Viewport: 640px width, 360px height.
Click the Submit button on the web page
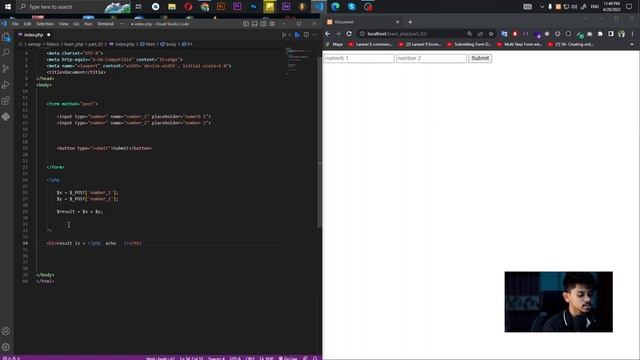point(480,58)
